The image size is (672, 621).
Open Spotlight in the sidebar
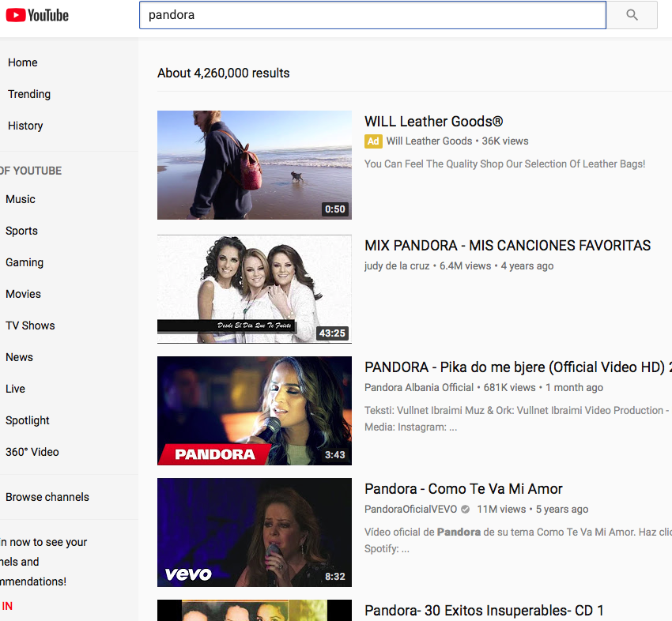[x=28, y=420]
